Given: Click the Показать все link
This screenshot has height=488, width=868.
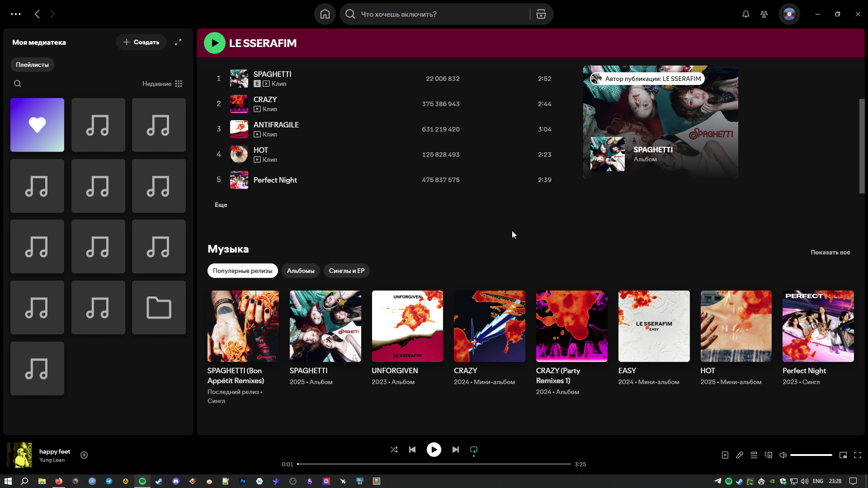Looking at the screenshot, I should (x=830, y=252).
